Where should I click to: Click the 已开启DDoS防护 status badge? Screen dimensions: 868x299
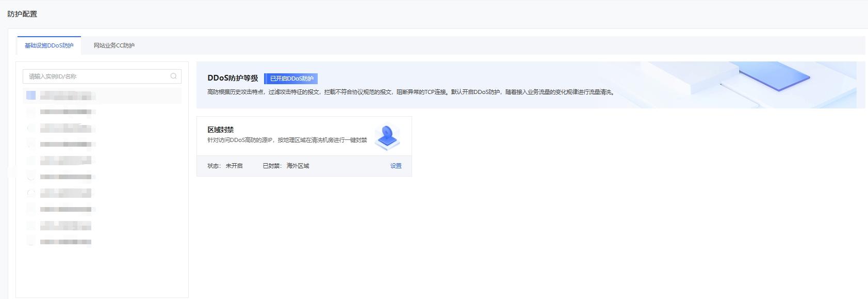[x=291, y=78]
